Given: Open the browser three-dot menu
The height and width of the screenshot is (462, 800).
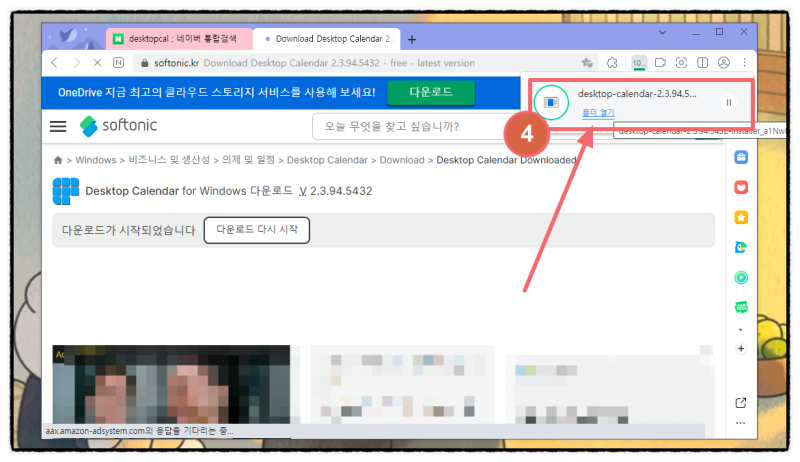Looking at the screenshot, I should pos(744,63).
